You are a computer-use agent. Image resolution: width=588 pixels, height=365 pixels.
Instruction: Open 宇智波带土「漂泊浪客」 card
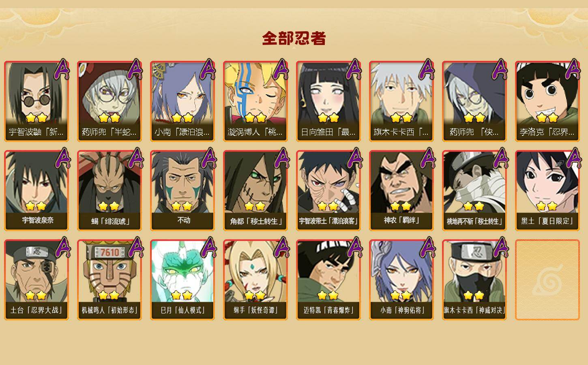click(x=328, y=190)
